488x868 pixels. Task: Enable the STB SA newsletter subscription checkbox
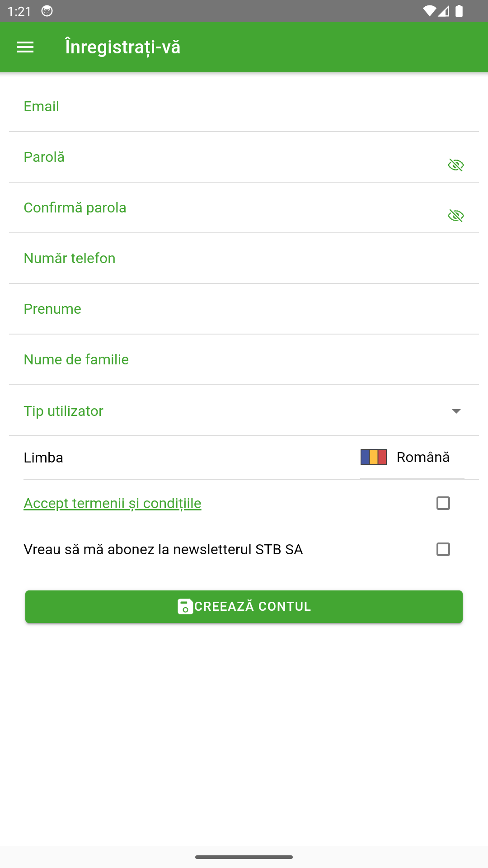click(443, 549)
